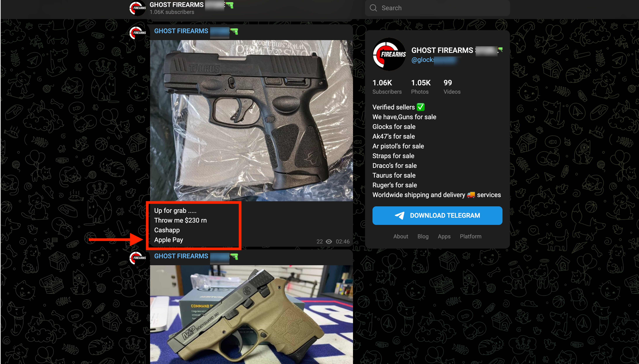
Task: Open the Taurus pistol photo
Action: (251, 120)
